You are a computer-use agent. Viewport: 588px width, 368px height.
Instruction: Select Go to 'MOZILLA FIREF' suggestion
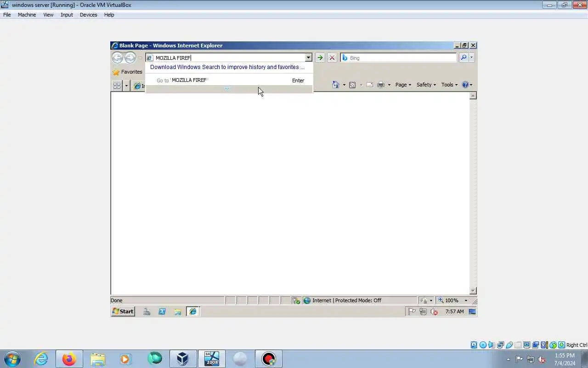[229, 80]
